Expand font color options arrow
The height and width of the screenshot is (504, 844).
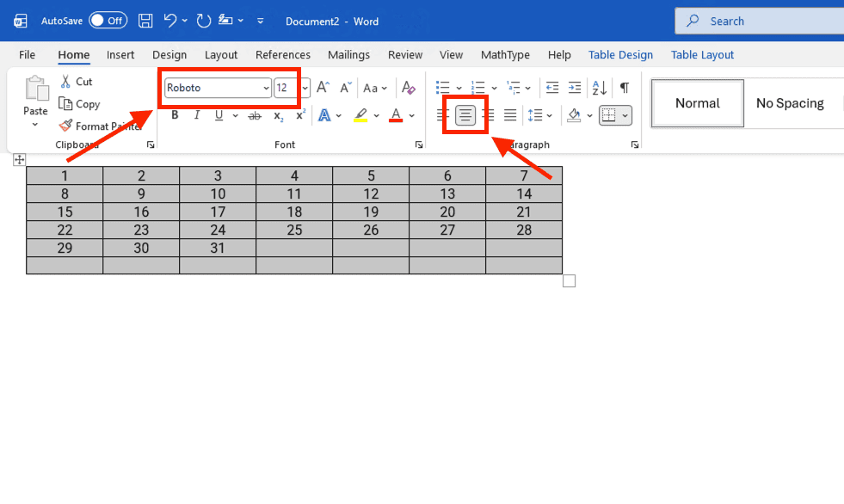412,115
